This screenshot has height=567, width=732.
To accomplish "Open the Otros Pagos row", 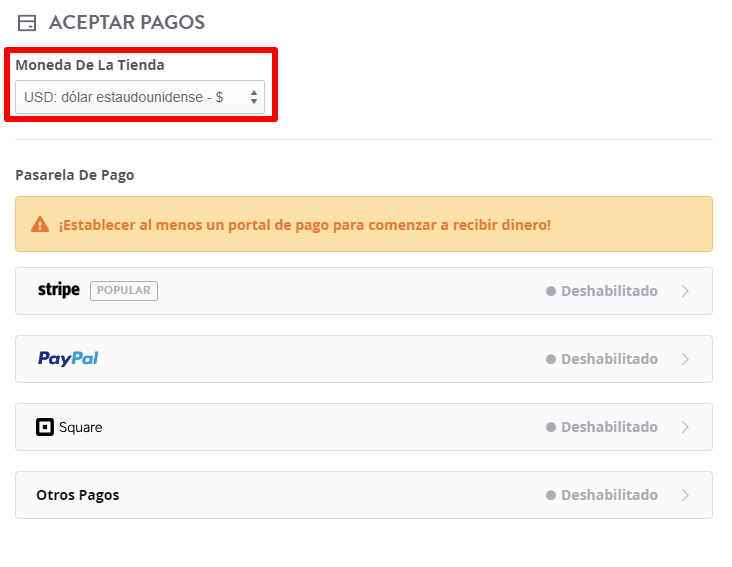I will click(x=364, y=495).
